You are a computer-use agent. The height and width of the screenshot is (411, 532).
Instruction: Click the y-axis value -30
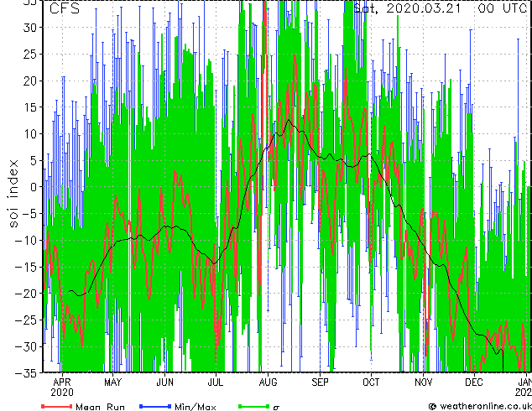point(26,346)
